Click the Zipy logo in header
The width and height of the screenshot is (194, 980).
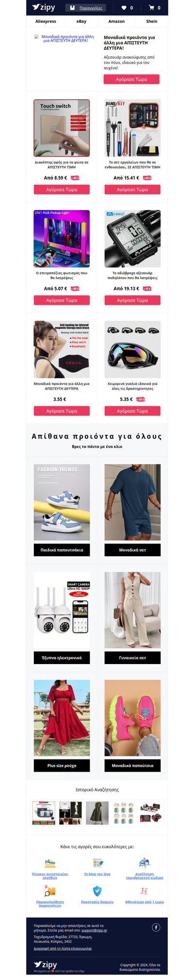(44, 7)
